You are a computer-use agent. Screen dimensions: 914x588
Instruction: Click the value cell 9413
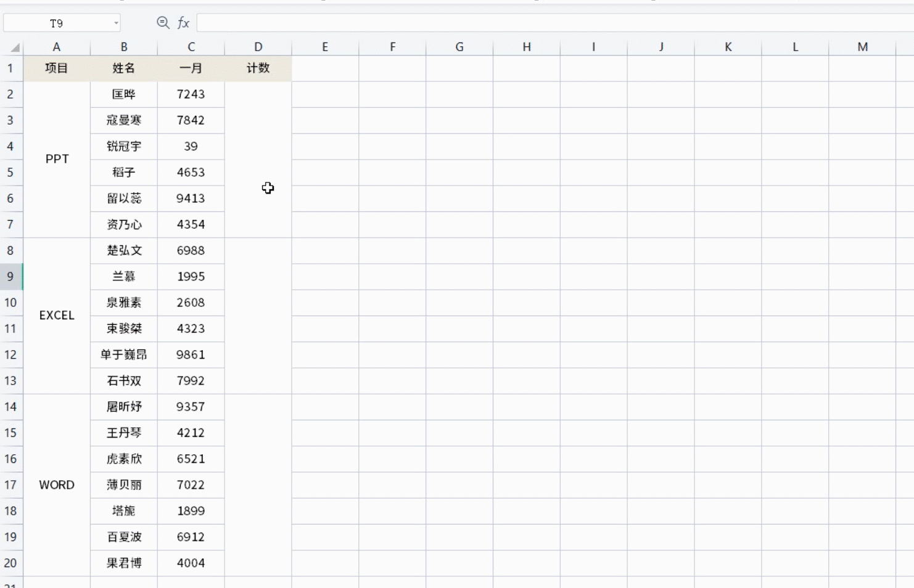click(x=191, y=198)
